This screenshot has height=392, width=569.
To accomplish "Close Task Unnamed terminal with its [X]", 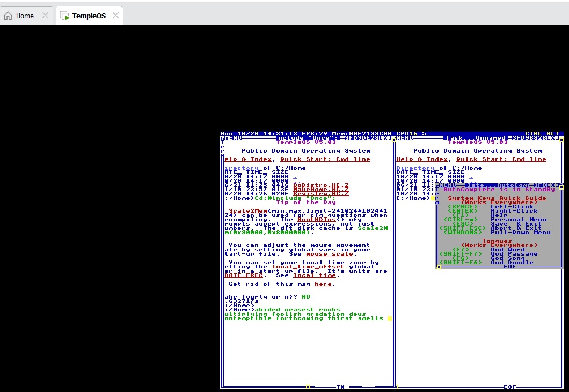I will point(553,138).
